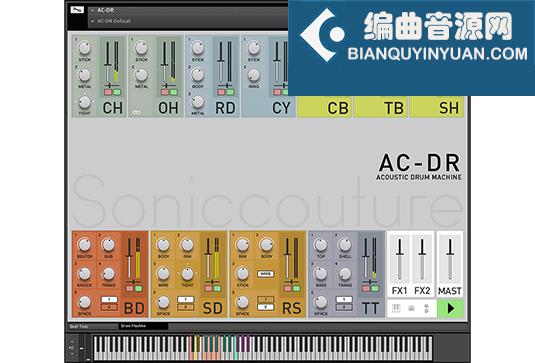Switch to the Beat Tools tab

point(79,326)
